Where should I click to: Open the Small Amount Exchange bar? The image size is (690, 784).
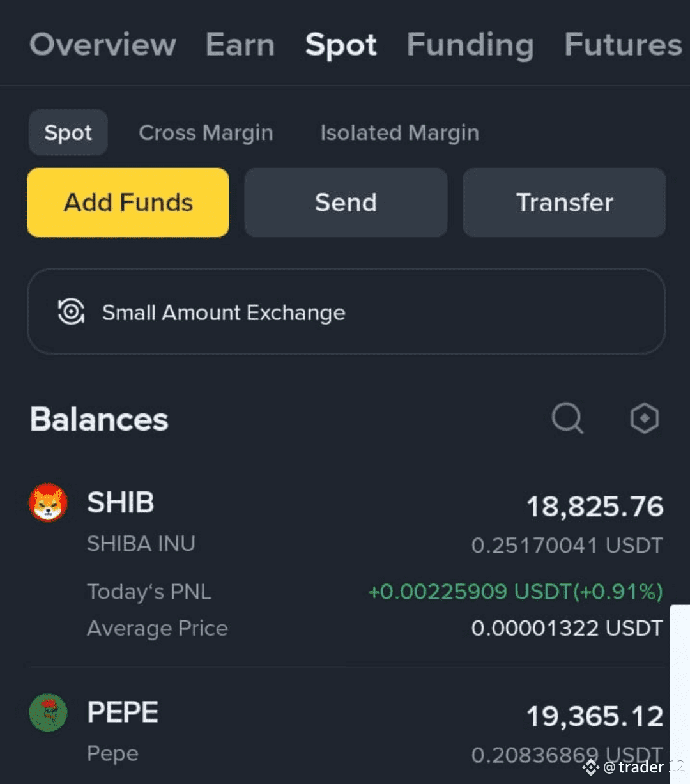coord(346,311)
